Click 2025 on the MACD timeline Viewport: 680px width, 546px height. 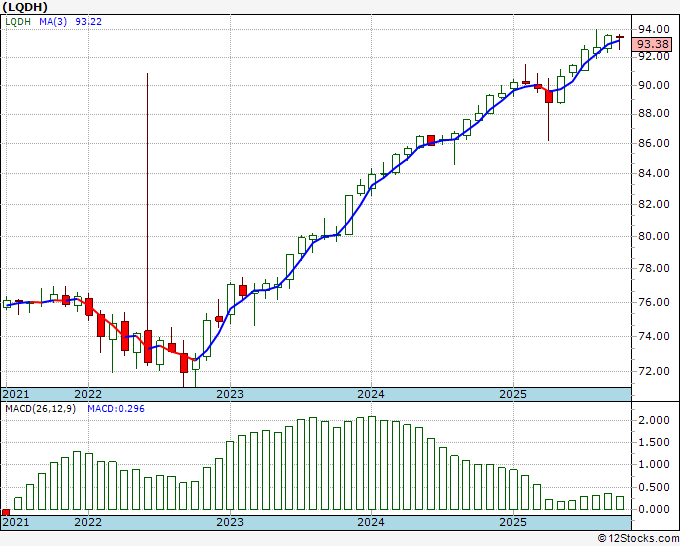click(x=513, y=522)
